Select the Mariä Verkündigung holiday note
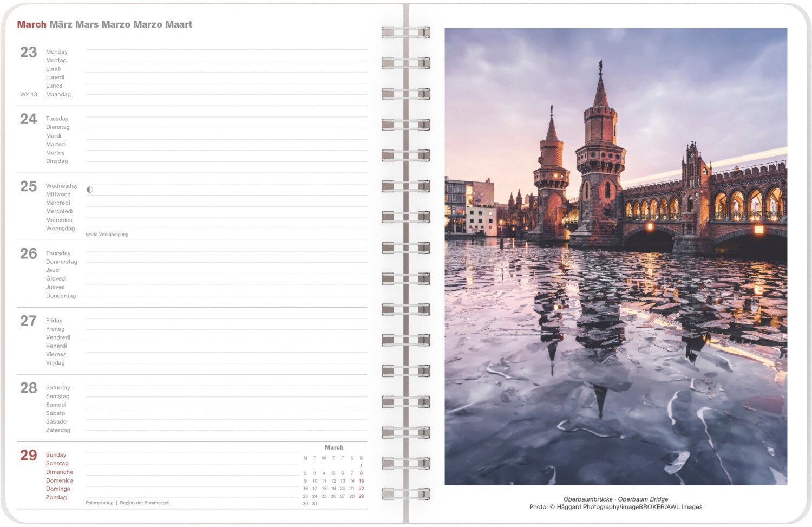812x527 pixels. coord(107,235)
